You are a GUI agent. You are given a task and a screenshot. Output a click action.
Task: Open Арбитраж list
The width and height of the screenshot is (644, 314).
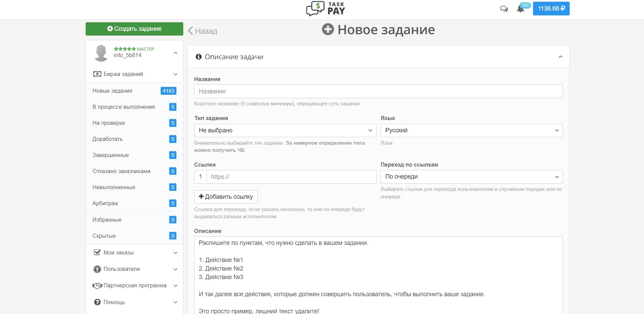coord(134,204)
